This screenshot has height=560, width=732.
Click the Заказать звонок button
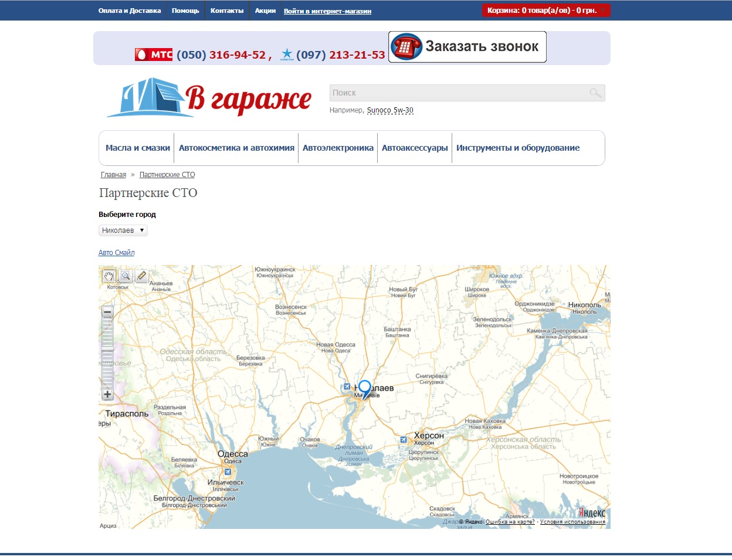(x=467, y=47)
